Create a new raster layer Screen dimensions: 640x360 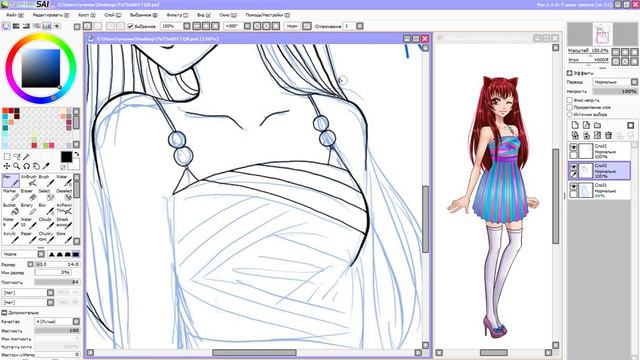(575, 125)
